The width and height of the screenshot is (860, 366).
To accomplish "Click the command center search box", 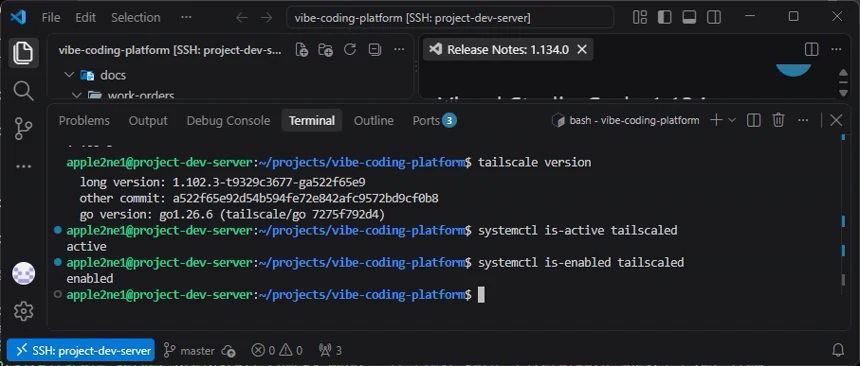I will 450,18.
